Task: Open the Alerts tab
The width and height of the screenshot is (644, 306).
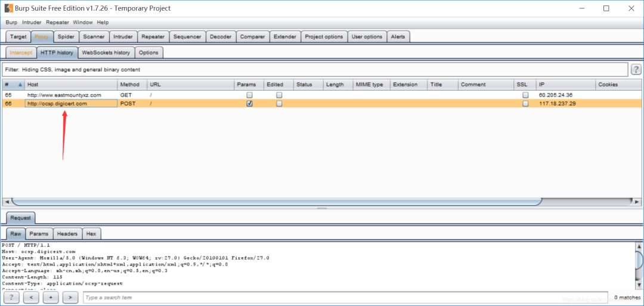Action: click(398, 36)
